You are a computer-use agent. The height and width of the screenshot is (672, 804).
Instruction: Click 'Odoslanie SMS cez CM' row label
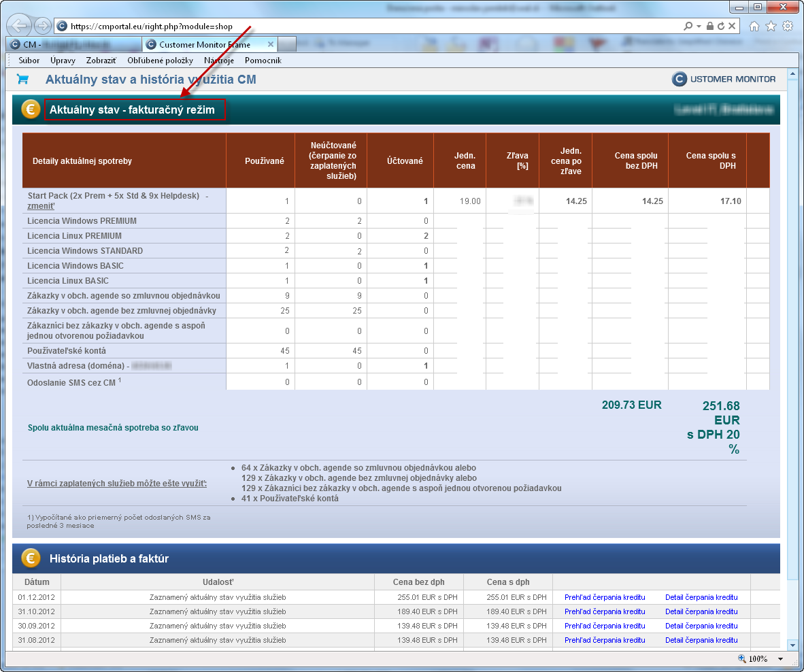pos(74,382)
